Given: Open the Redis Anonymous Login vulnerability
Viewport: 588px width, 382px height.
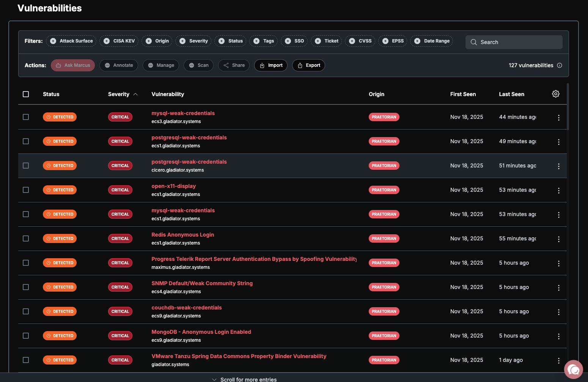Looking at the screenshot, I should 182,235.
